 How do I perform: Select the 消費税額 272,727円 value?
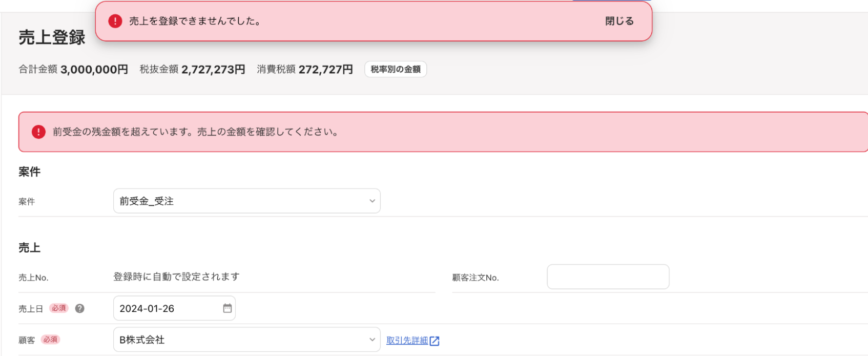(x=326, y=69)
